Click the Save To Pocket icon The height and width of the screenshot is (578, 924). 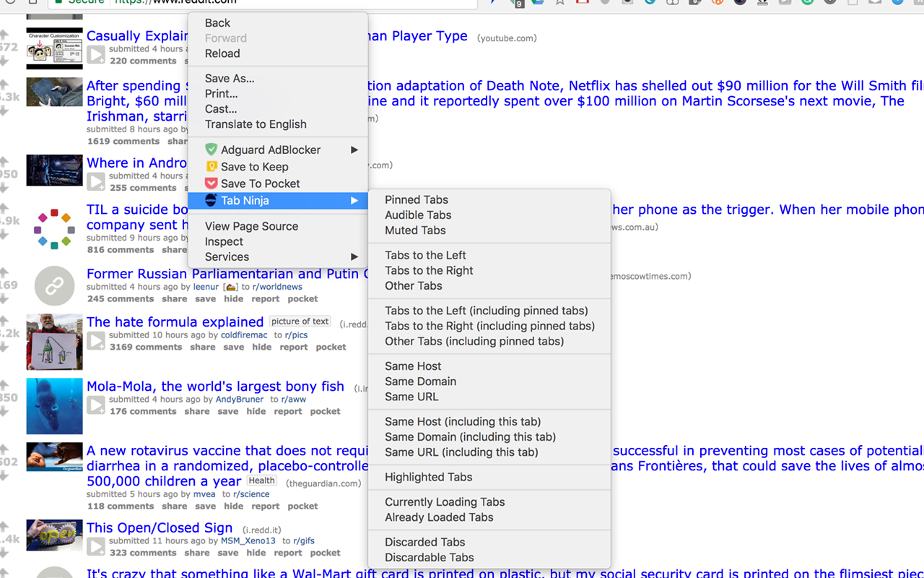(x=211, y=184)
